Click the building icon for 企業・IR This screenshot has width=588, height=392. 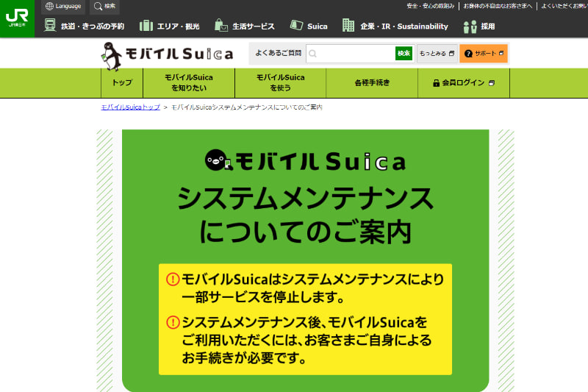coord(348,26)
